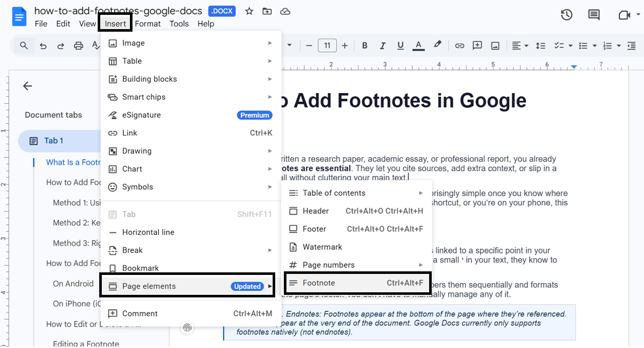Insert a link using the toolbar icon
The width and height of the screenshot is (644, 348).
(x=459, y=45)
